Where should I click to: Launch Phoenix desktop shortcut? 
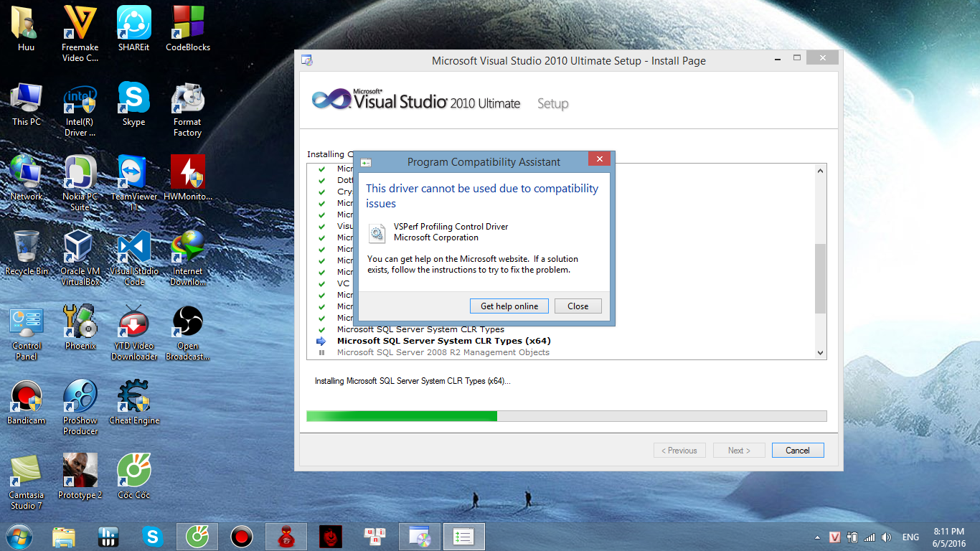(80, 327)
